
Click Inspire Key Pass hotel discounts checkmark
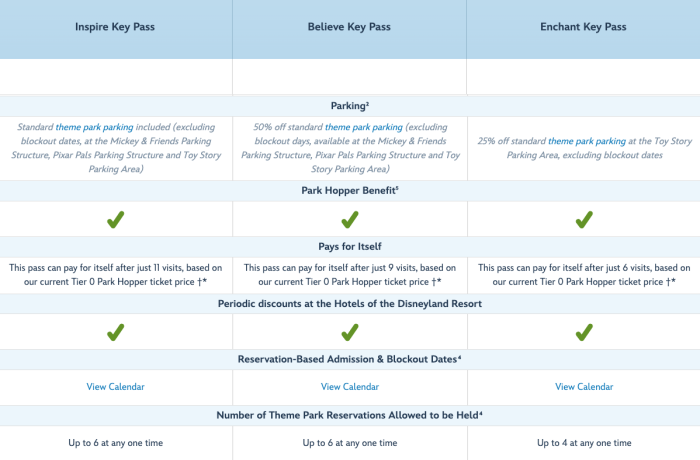116,331
